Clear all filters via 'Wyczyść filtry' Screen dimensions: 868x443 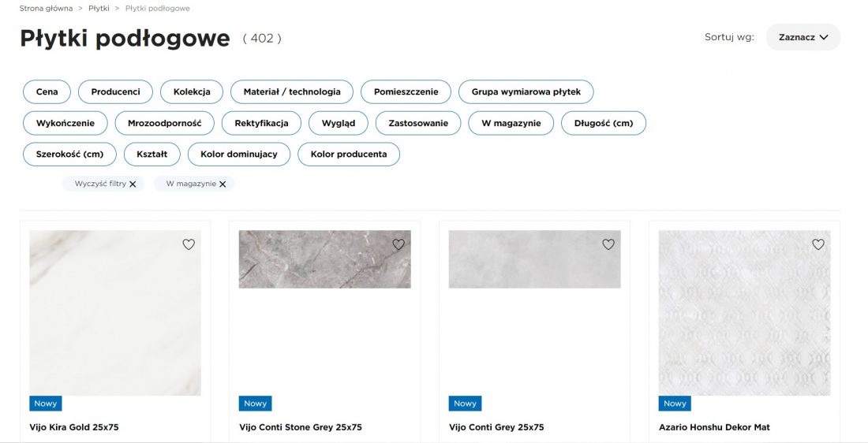tap(105, 184)
